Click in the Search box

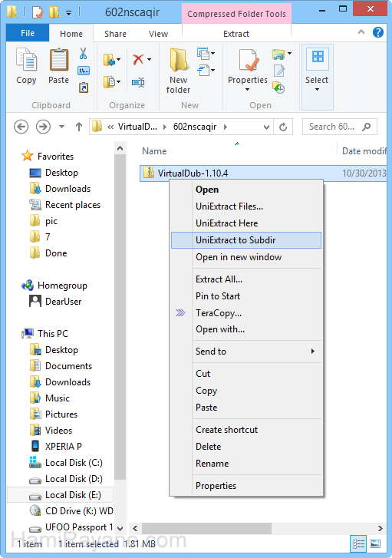[x=339, y=127]
